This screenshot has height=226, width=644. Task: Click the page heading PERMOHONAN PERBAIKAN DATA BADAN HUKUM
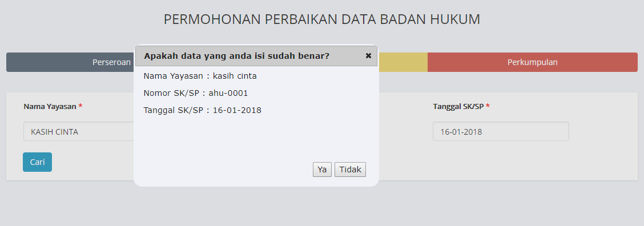[x=321, y=19]
